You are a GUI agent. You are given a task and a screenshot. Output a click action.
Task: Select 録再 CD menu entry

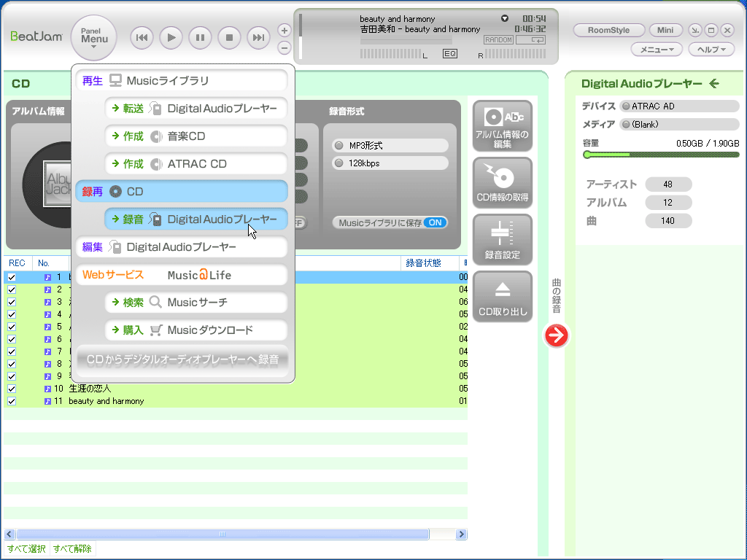182,192
